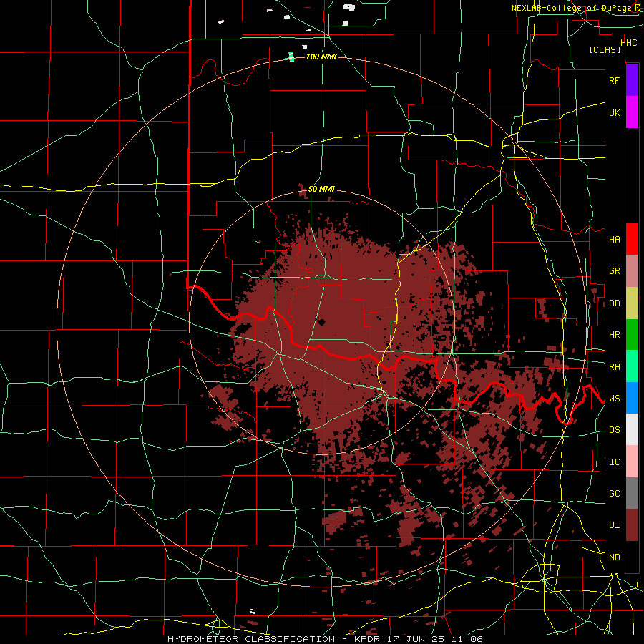Click the HA red legend swatch

point(632,239)
